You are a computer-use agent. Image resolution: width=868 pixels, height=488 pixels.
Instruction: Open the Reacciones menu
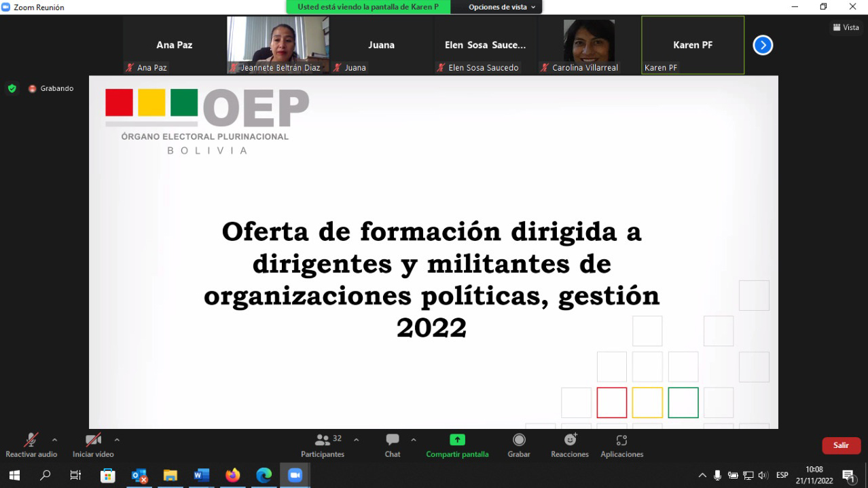(570, 445)
